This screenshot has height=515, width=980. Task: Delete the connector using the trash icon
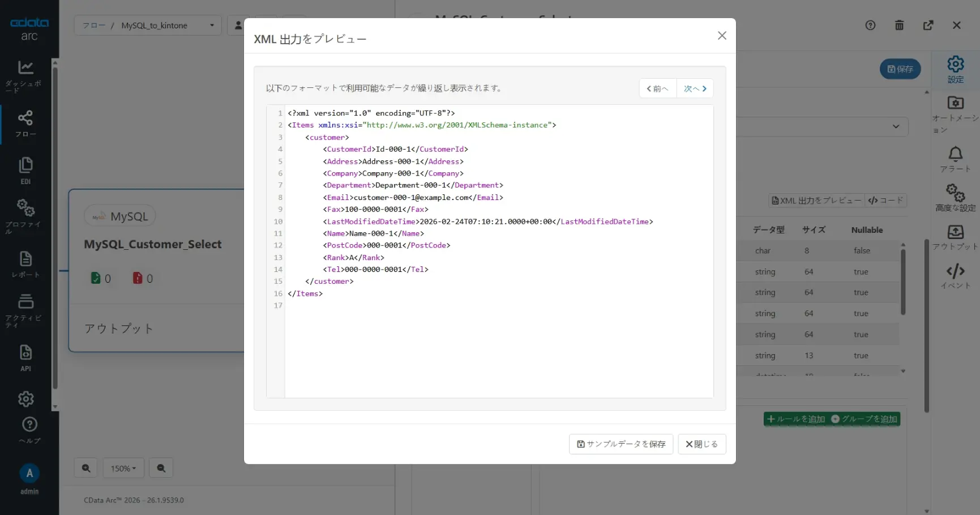pos(899,25)
